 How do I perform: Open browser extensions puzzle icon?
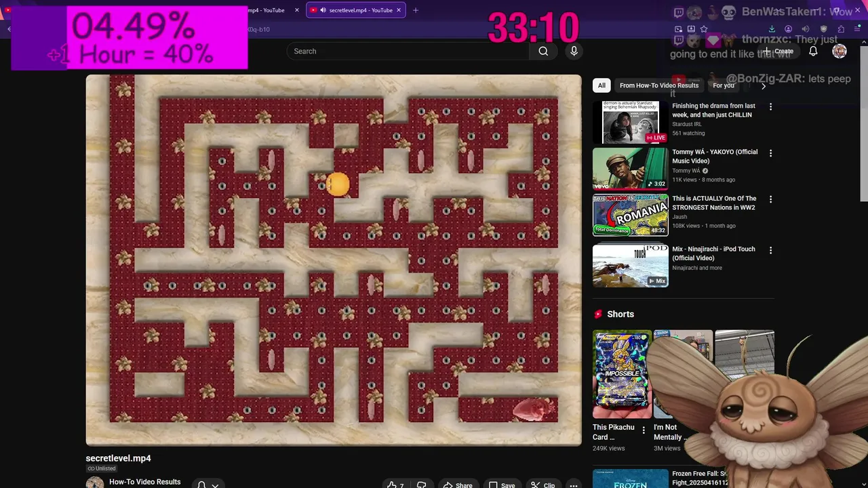point(841,29)
